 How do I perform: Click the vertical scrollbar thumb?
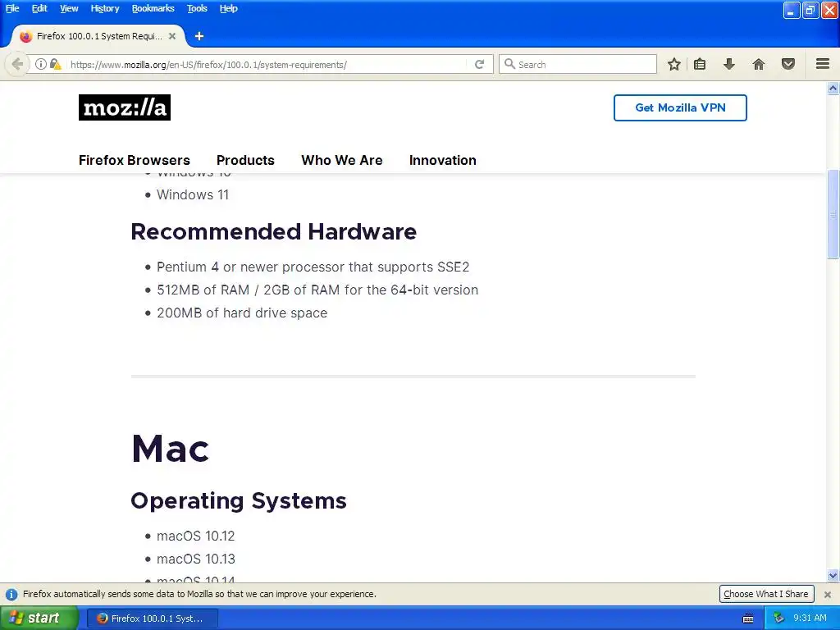833,214
